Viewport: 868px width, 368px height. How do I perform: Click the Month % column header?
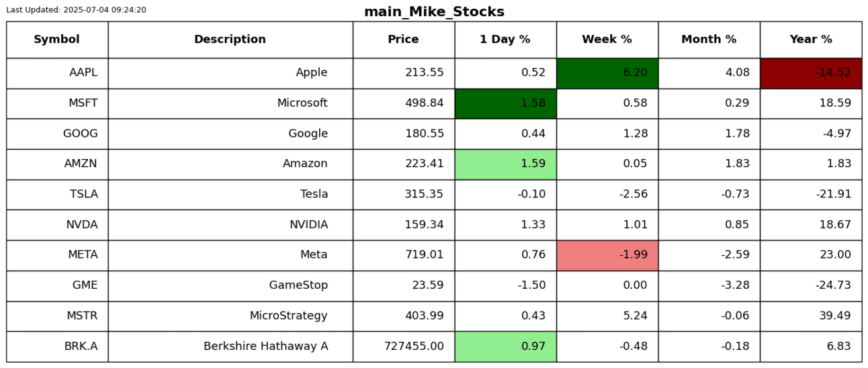[709, 40]
